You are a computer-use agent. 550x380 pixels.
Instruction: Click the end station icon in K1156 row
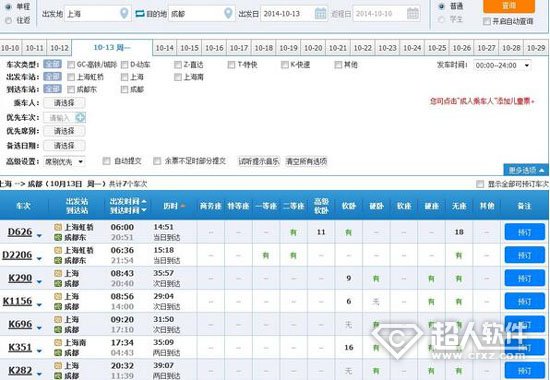click(x=58, y=307)
